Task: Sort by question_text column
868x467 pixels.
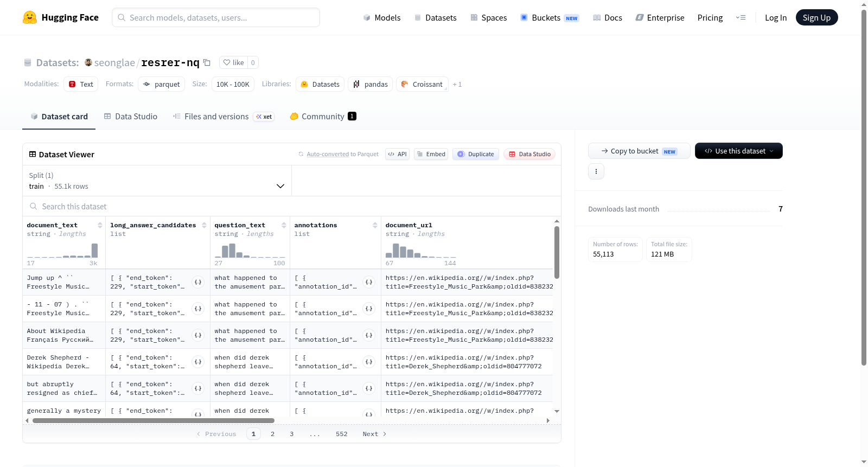Action: click(x=284, y=225)
